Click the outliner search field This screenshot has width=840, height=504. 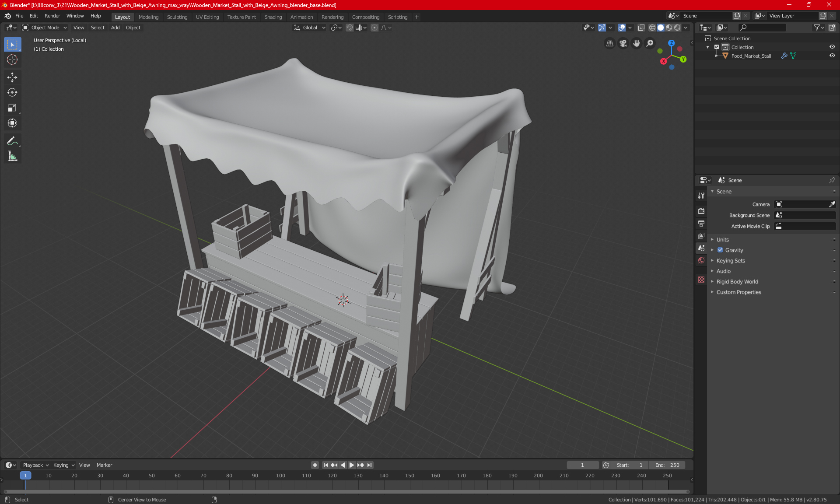(x=762, y=28)
